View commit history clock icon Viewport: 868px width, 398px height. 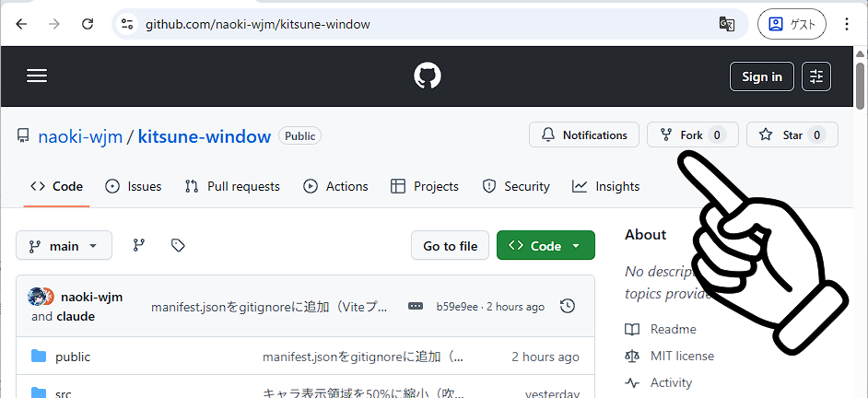[568, 306]
